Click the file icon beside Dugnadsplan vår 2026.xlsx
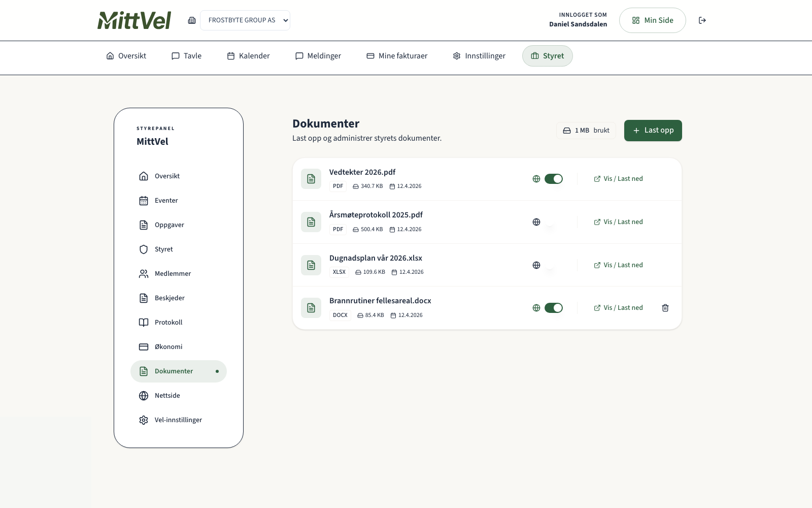The width and height of the screenshot is (812, 508). 311,265
